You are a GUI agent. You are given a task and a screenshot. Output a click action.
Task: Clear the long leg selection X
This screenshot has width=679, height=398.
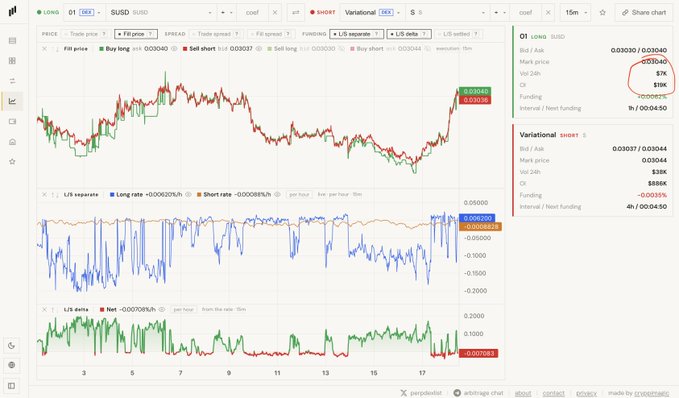275,13
